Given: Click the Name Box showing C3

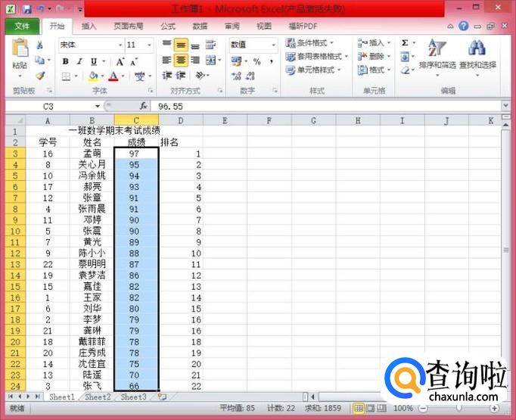Looking at the screenshot, I should coord(48,106).
